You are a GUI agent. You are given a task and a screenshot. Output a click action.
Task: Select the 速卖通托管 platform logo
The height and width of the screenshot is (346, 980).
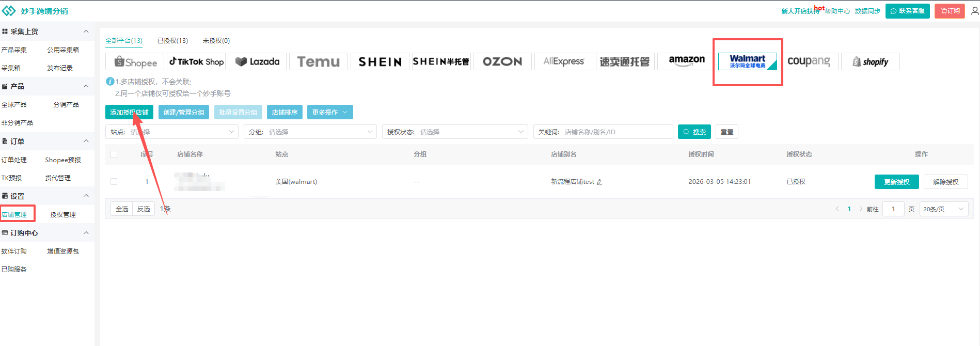coord(625,61)
